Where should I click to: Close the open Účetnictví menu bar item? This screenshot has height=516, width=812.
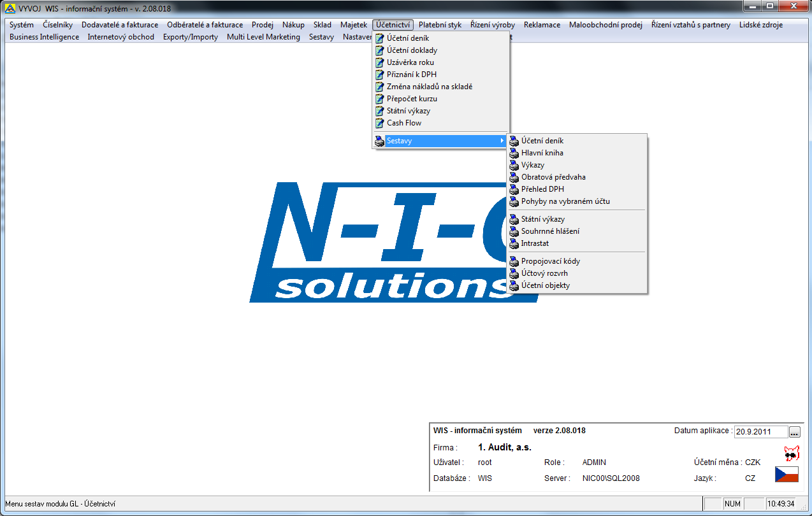[393, 25]
